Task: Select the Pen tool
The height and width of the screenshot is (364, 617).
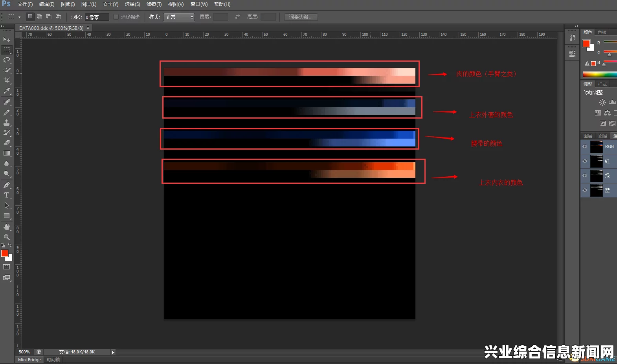Action: 7,185
